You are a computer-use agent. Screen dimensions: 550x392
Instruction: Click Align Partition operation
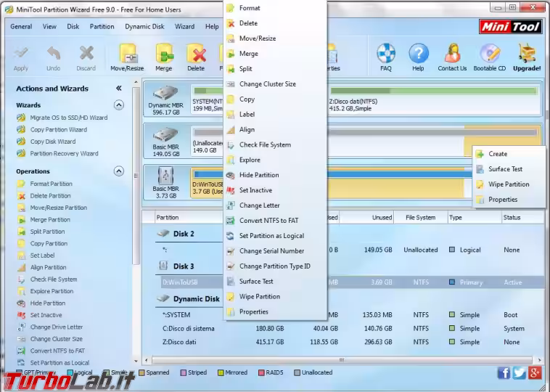click(41, 267)
